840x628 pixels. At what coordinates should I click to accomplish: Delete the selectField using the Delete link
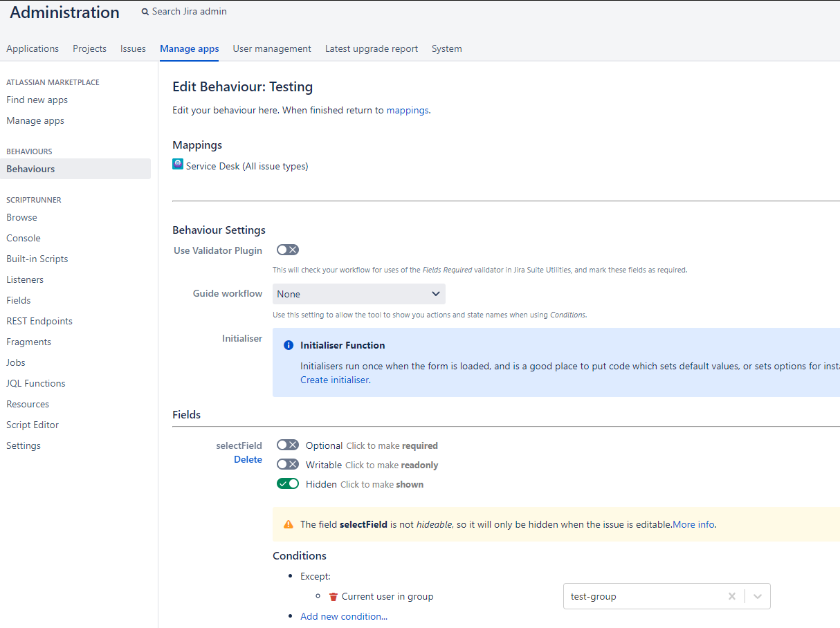(248, 459)
